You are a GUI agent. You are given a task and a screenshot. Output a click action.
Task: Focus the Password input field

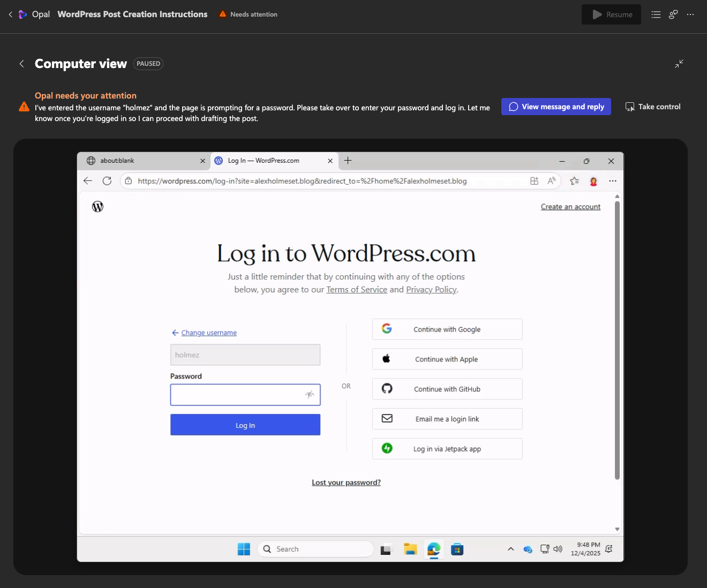click(236, 395)
